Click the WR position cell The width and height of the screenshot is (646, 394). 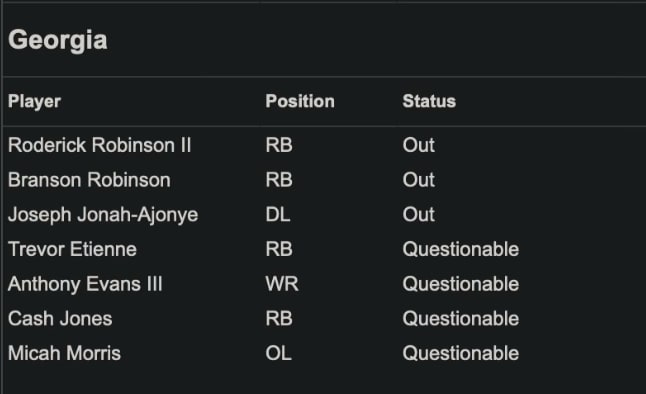[x=282, y=284]
